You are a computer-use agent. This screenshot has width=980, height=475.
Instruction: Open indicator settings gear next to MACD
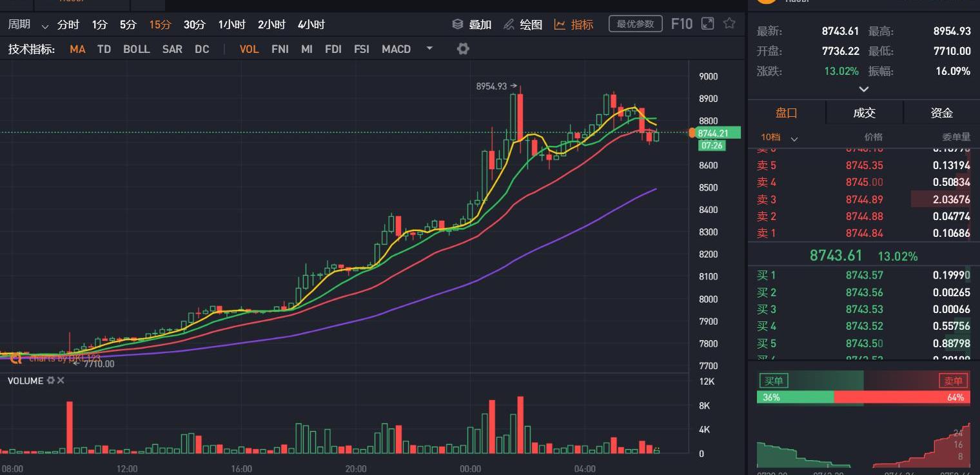463,49
